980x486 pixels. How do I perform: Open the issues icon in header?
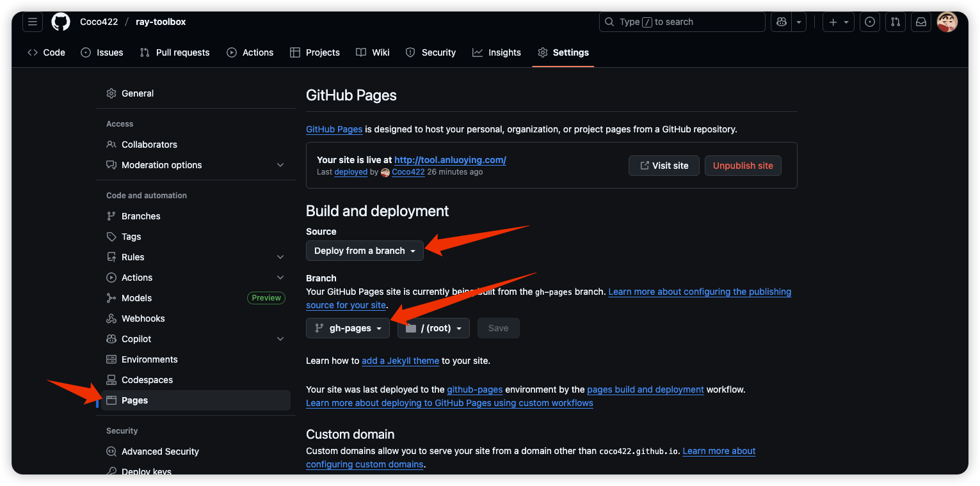[x=870, y=22]
